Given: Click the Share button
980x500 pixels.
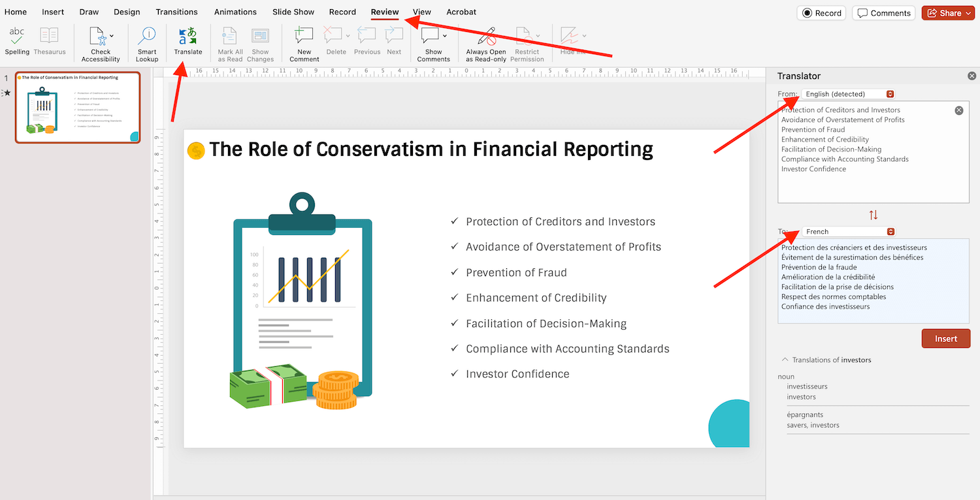Looking at the screenshot, I should click(x=947, y=13).
